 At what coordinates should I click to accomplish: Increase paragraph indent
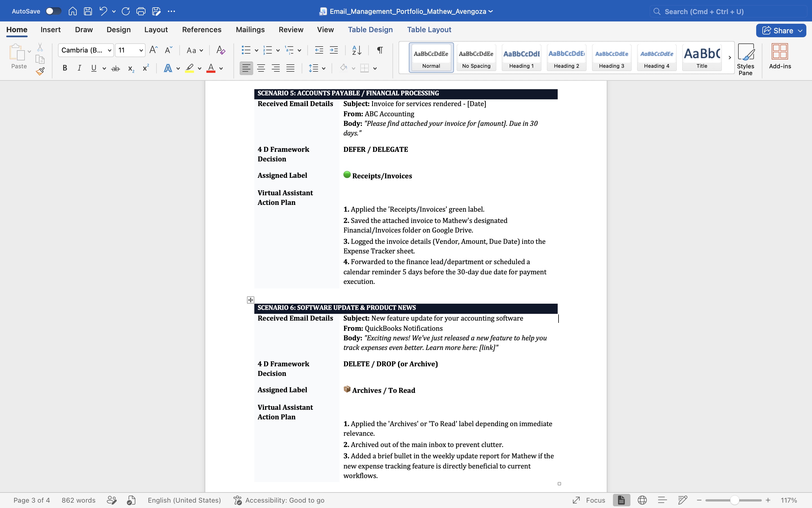click(x=334, y=50)
